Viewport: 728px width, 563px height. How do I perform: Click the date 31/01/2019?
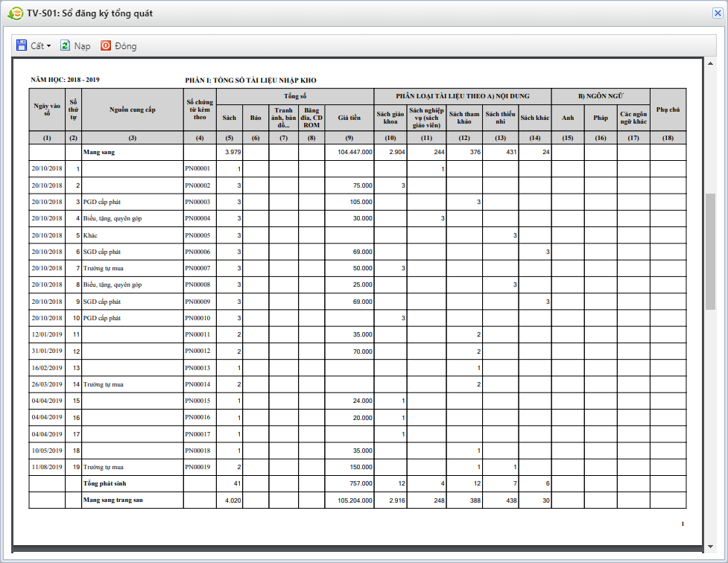pyautogui.click(x=47, y=351)
